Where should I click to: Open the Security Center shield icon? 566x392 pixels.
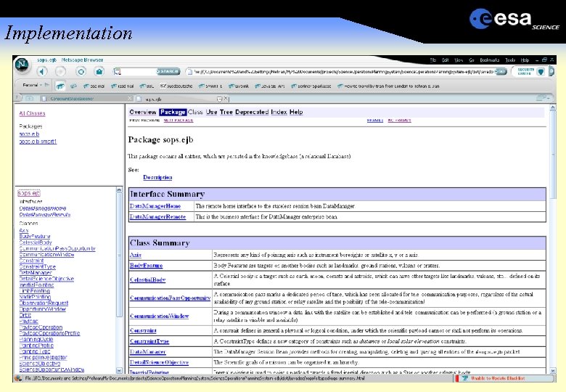[541, 71]
